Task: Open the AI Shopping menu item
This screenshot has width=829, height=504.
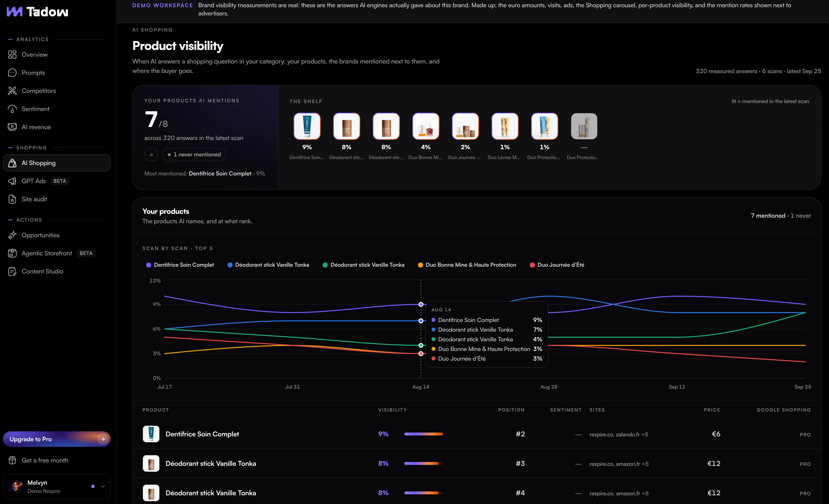Action: 56,163
